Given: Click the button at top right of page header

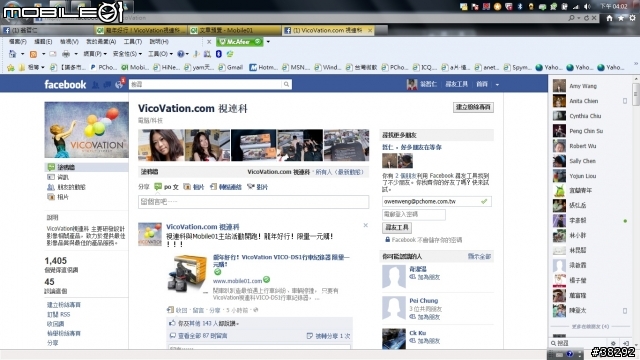Looking at the screenshot, I should (x=473, y=107).
